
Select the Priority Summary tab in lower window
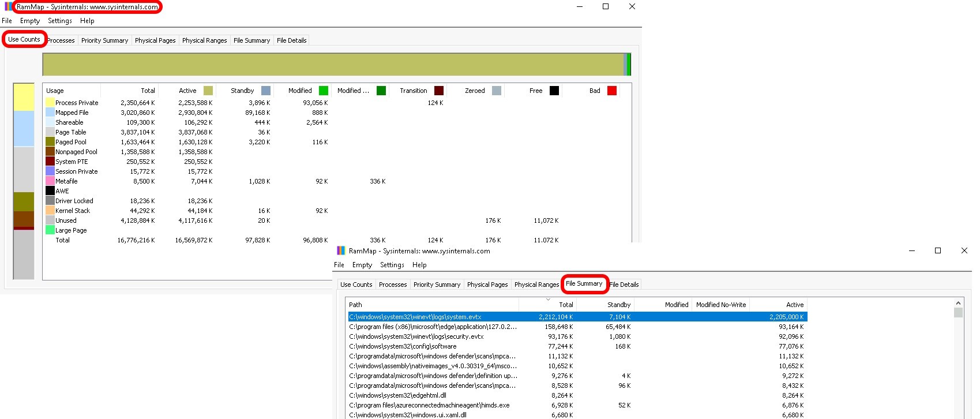tap(437, 285)
